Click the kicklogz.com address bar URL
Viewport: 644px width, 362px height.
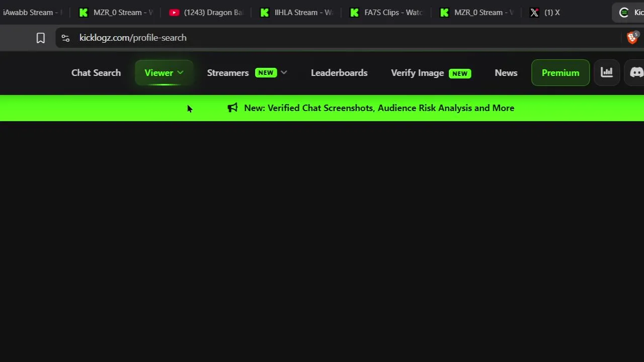133,38
